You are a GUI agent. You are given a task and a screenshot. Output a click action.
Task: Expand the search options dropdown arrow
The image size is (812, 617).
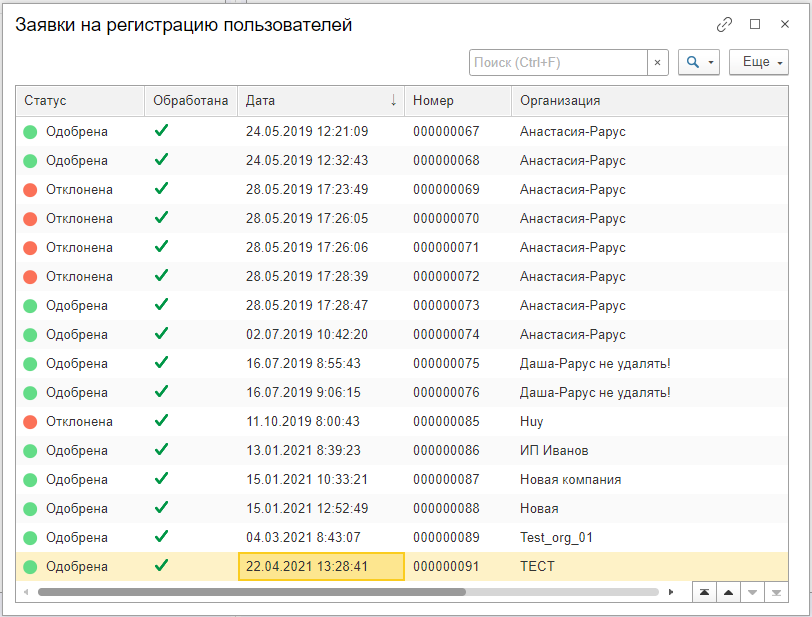point(711,63)
